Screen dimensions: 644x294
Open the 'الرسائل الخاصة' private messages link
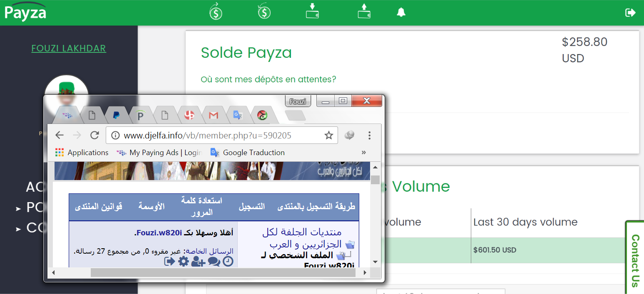[x=209, y=251]
